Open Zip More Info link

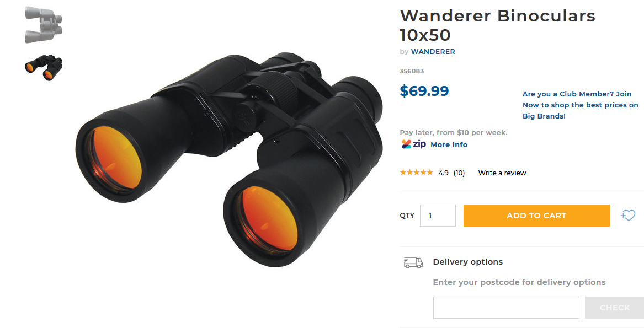point(449,144)
